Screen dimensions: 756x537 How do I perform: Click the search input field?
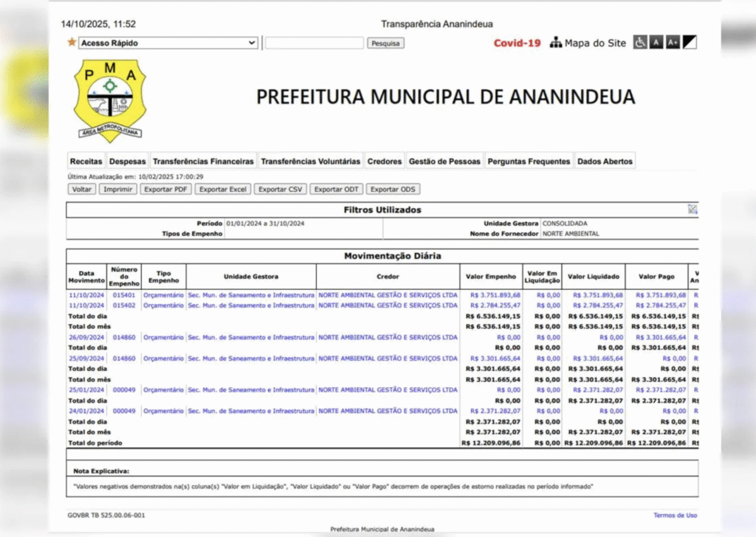pos(314,43)
